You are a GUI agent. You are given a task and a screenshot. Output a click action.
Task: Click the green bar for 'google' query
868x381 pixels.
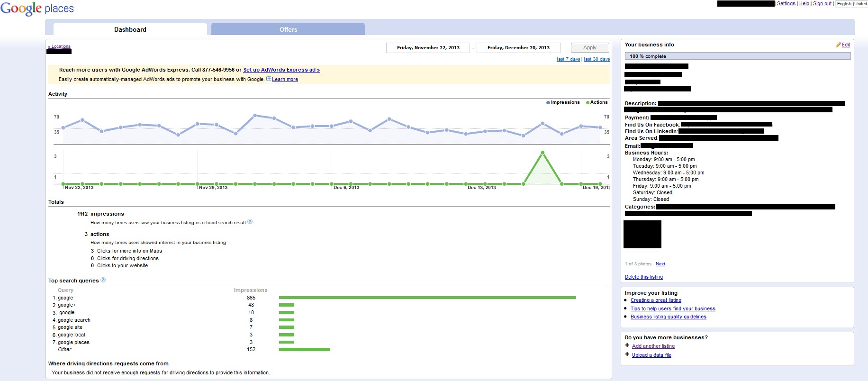click(x=427, y=298)
